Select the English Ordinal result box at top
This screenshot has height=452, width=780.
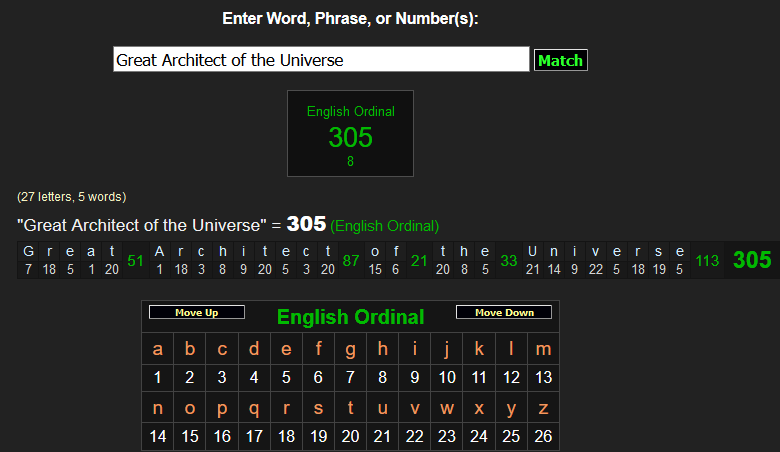pos(350,134)
